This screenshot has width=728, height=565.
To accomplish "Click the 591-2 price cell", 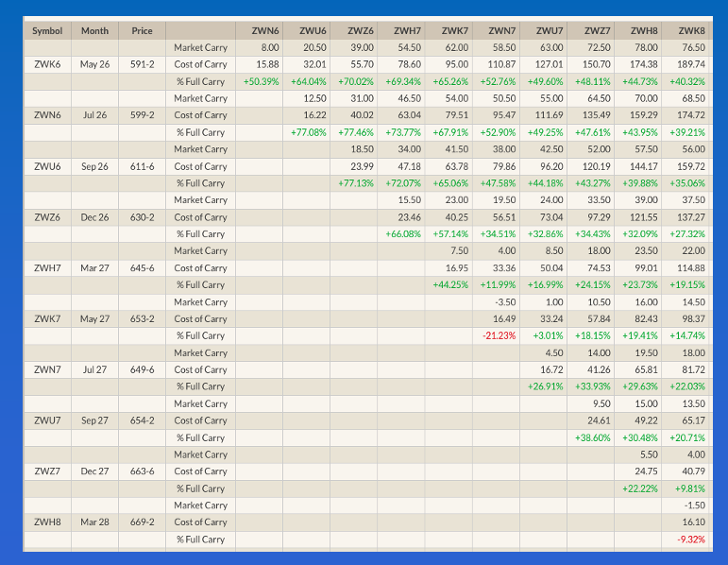I will pyautogui.click(x=142, y=64).
